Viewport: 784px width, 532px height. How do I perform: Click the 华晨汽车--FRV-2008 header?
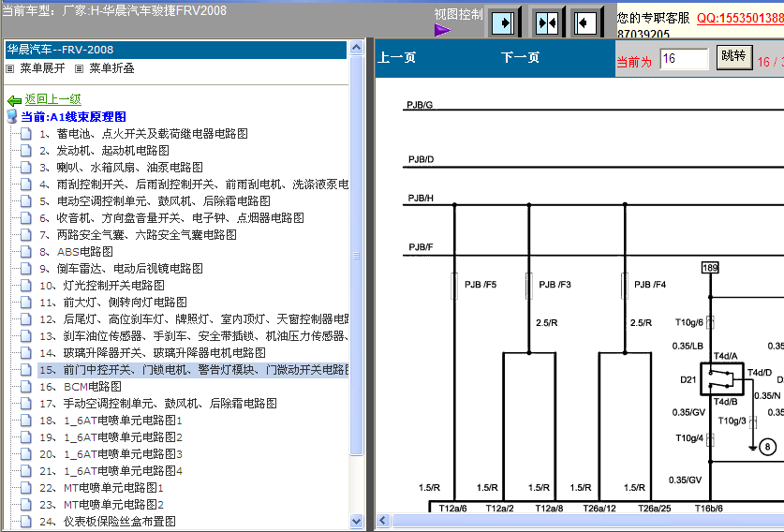click(x=176, y=50)
